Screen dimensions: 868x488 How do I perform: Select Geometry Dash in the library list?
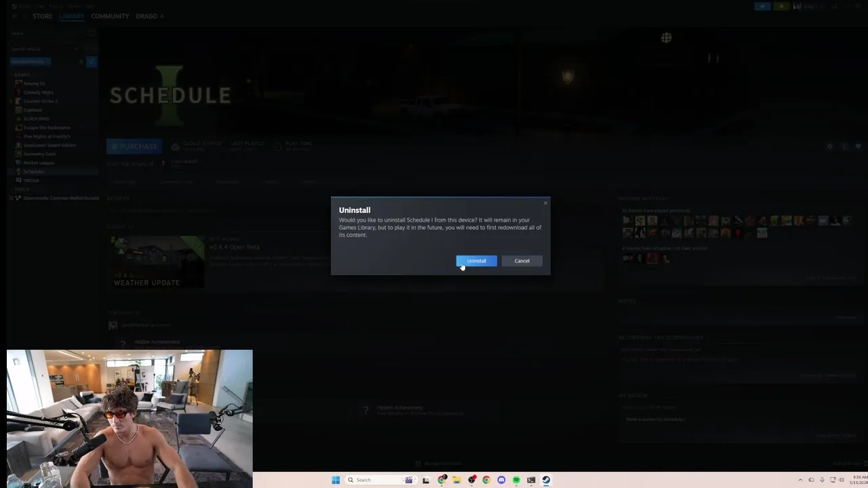tap(39, 154)
